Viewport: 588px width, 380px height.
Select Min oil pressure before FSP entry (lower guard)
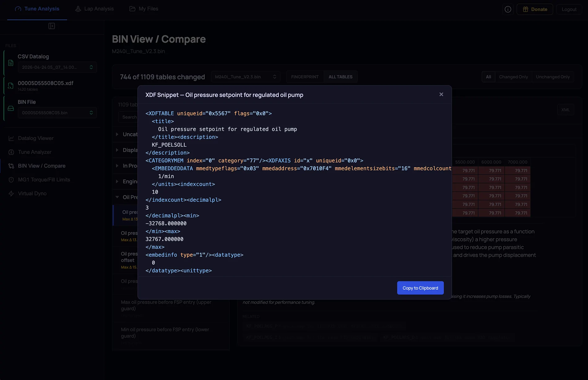[171, 336]
